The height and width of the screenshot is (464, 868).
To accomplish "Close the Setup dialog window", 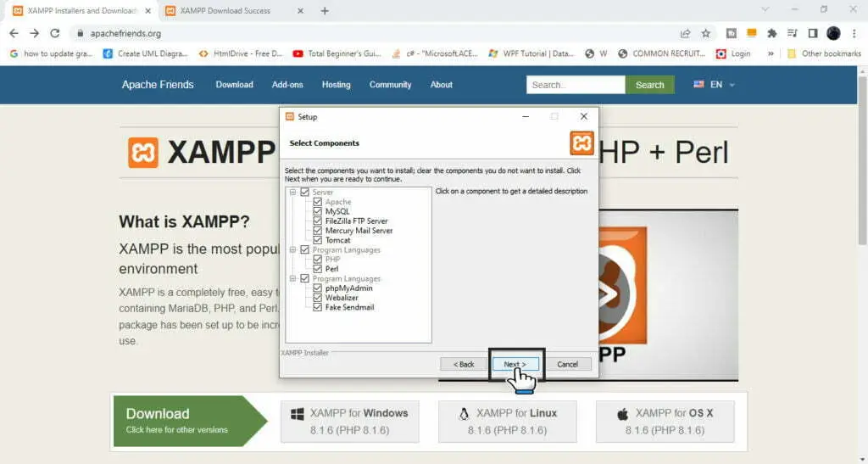I will (x=583, y=116).
